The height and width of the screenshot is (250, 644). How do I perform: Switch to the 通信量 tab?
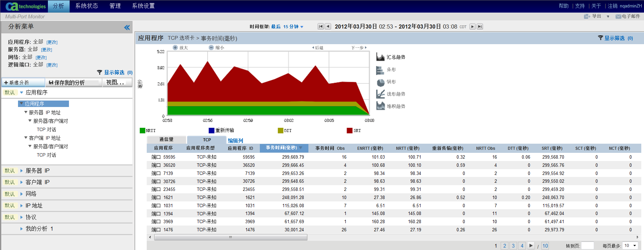pos(166,140)
